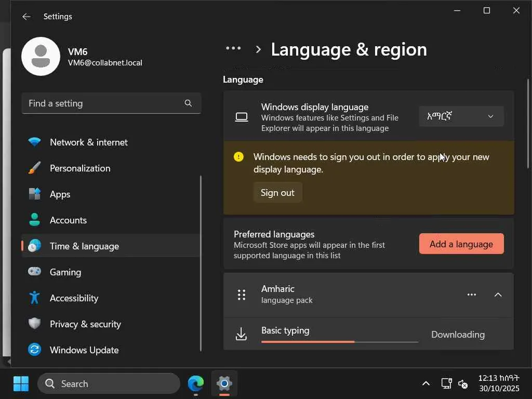Click the Add a language button
Screen dimensions: 532x399
461,244
